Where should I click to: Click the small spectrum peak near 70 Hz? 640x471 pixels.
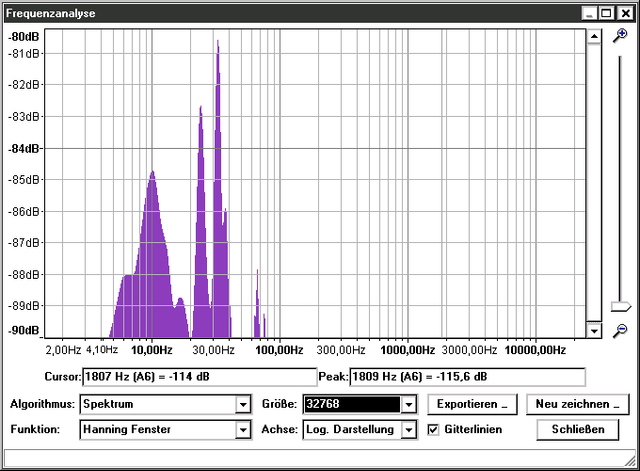pos(258,304)
